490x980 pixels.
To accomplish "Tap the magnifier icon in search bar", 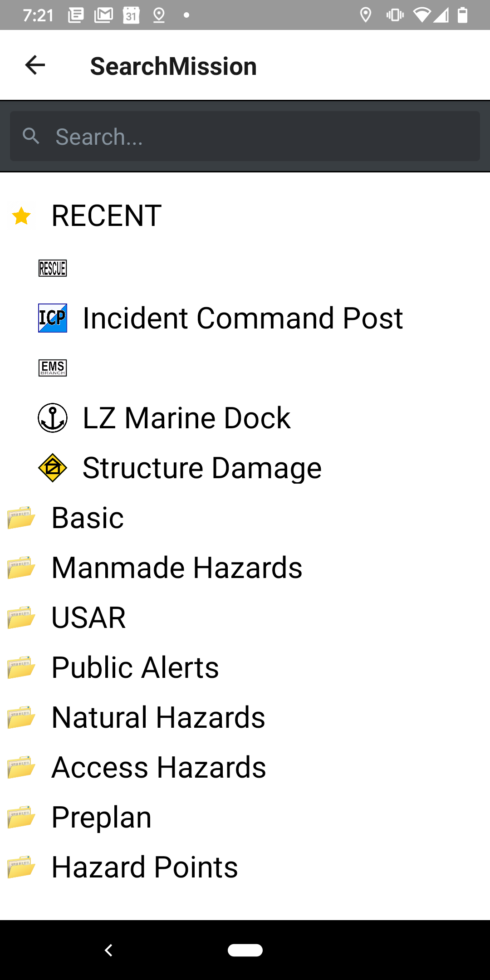I will pos(31,136).
